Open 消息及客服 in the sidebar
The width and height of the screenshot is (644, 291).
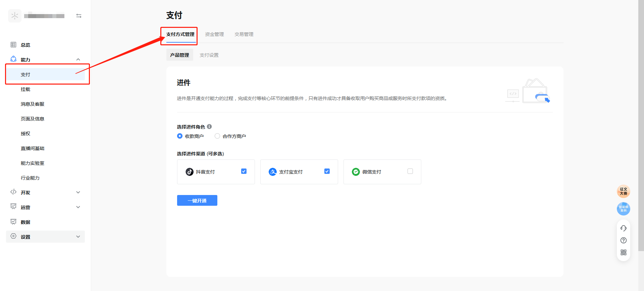pos(33,104)
